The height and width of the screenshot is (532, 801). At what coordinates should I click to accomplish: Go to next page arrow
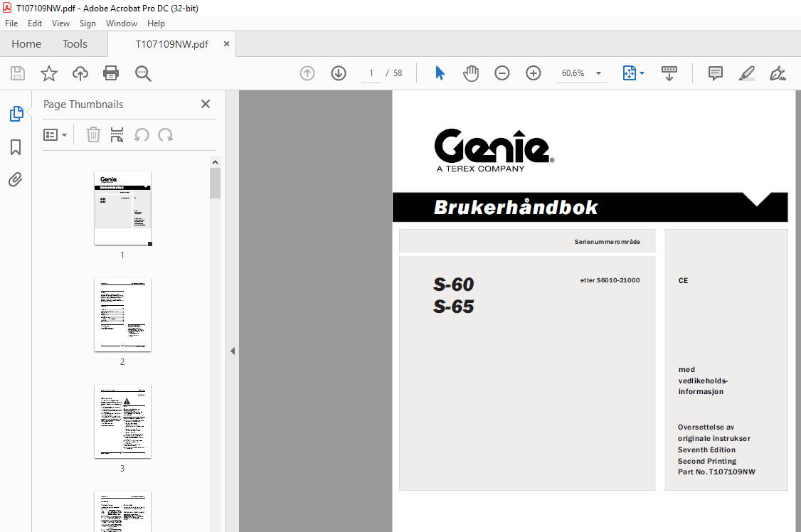(x=338, y=73)
